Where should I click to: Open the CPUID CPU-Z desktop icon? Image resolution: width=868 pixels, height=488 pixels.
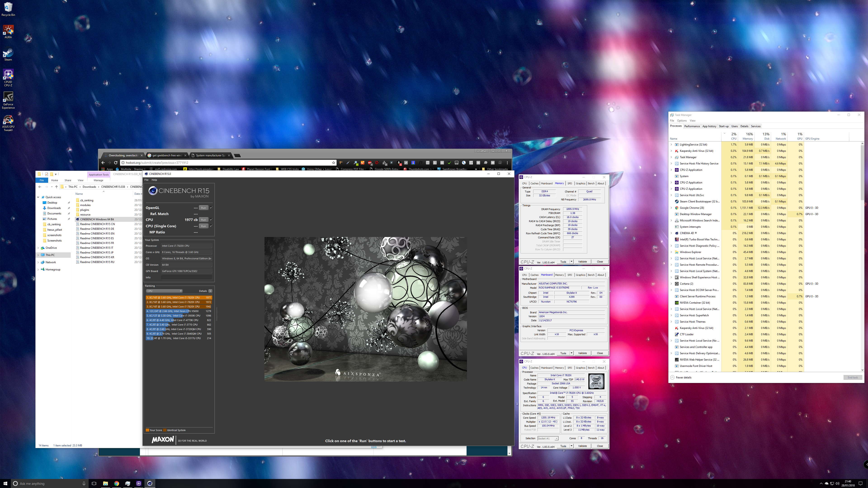8,78
